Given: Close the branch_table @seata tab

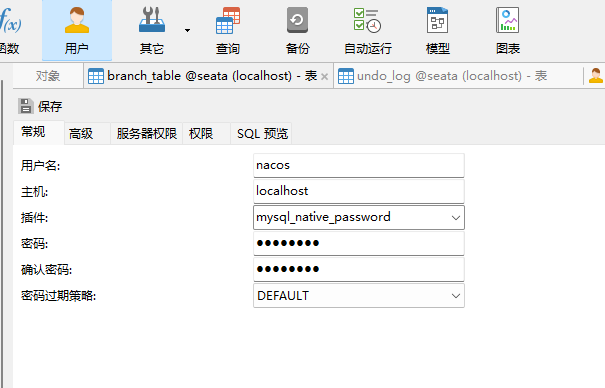Looking at the screenshot, I should pyautogui.click(x=324, y=76).
